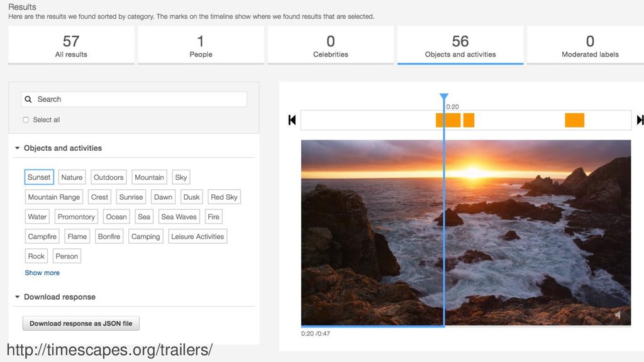Check the Select all checkbox

[26, 120]
